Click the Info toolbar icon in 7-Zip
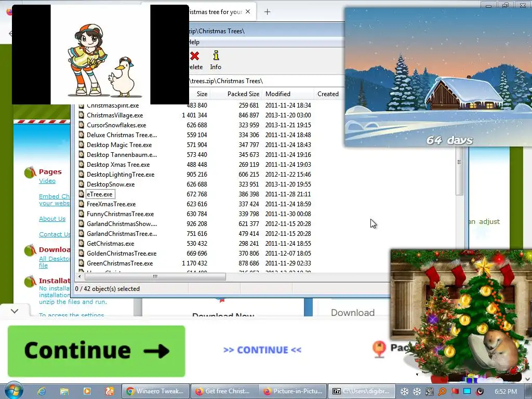The image size is (532, 399). [216, 55]
